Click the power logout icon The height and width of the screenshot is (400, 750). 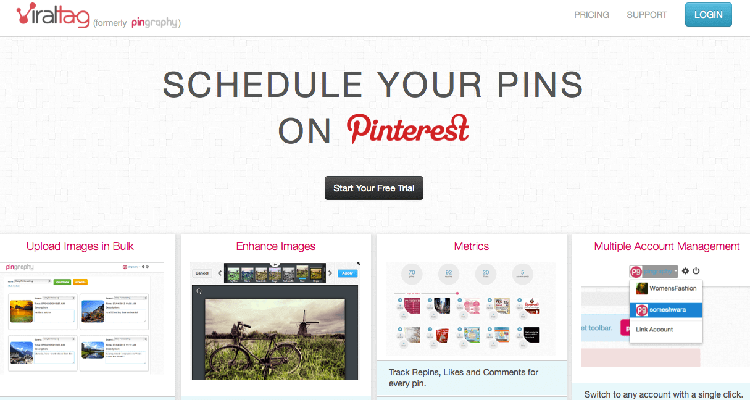(696, 271)
